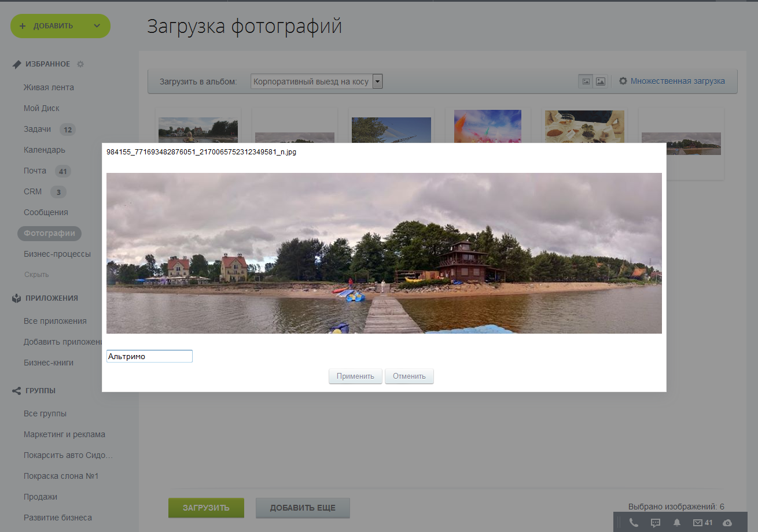Image resolution: width=758 pixels, height=532 pixels.
Task: Select third thumbnail with tree and blue sky
Action: point(391,130)
